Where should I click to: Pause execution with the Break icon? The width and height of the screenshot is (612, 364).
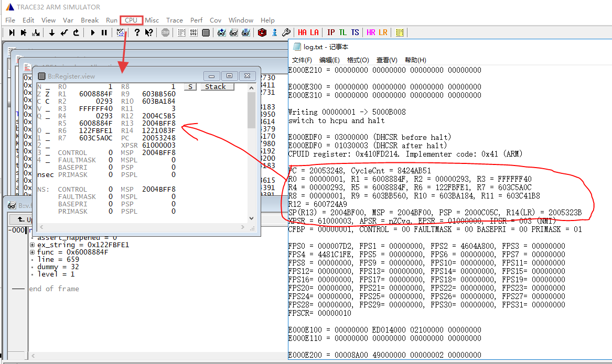tap(104, 33)
